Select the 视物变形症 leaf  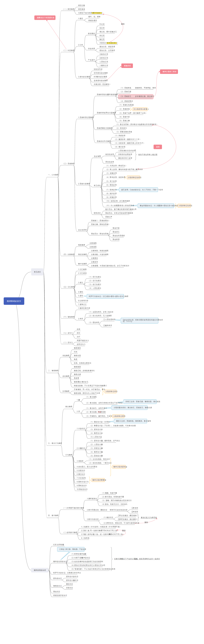[x=98, y=69]
